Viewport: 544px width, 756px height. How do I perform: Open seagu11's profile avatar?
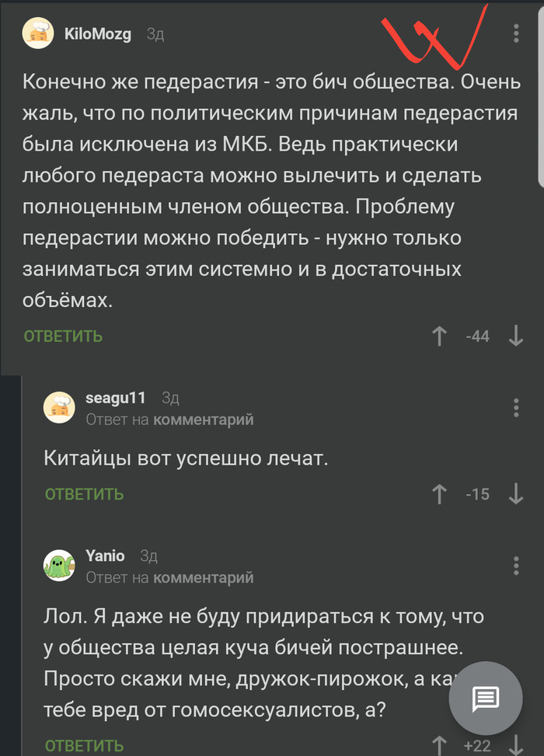tap(59, 407)
